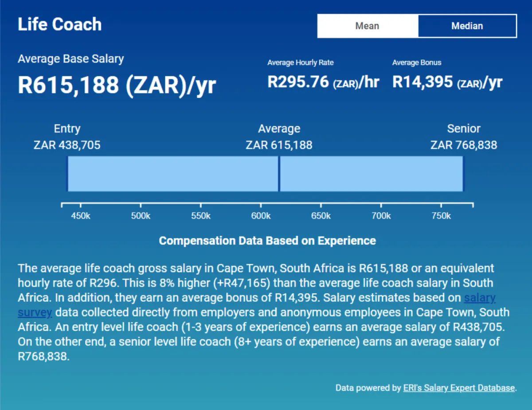The width and height of the screenshot is (532, 410).
Task: Click the 450k tick on salary axis
Action: [x=81, y=215]
